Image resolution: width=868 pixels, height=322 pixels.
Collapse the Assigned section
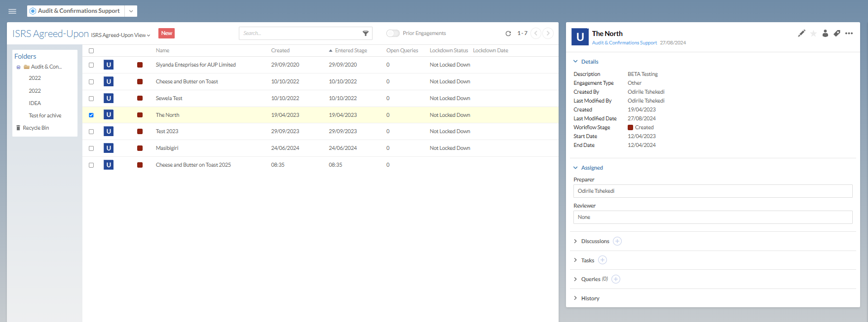[575, 168]
